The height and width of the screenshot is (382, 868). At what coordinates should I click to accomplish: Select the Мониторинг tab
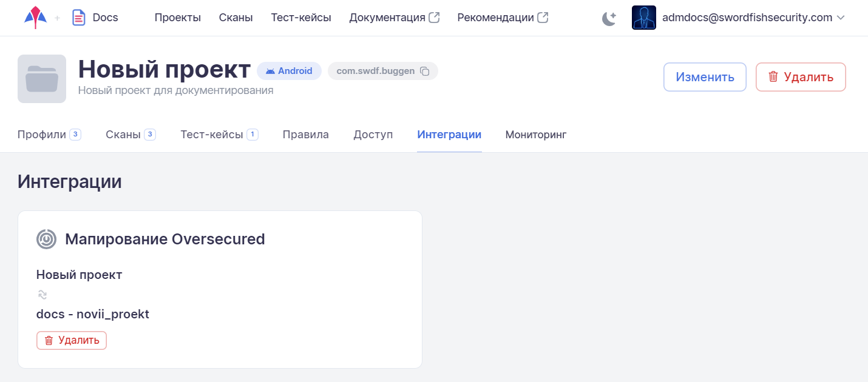pyautogui.click(x=535, y=135)
